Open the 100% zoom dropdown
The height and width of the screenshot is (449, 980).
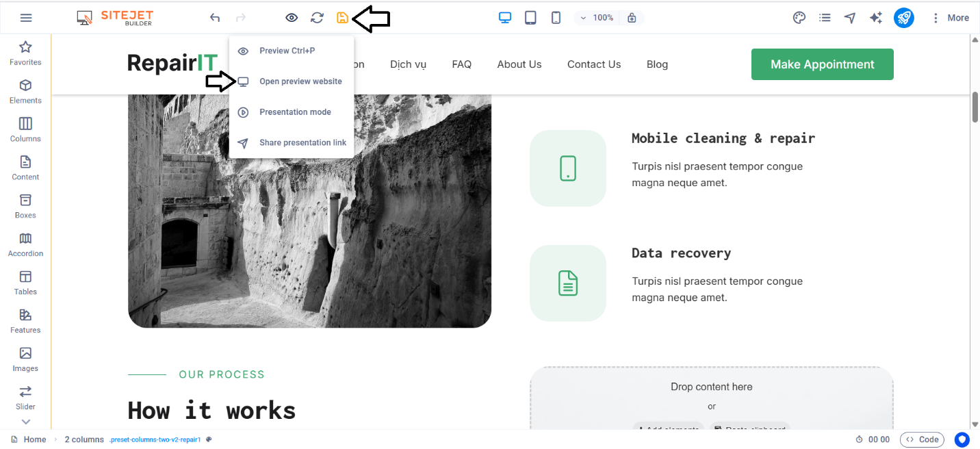596,18
